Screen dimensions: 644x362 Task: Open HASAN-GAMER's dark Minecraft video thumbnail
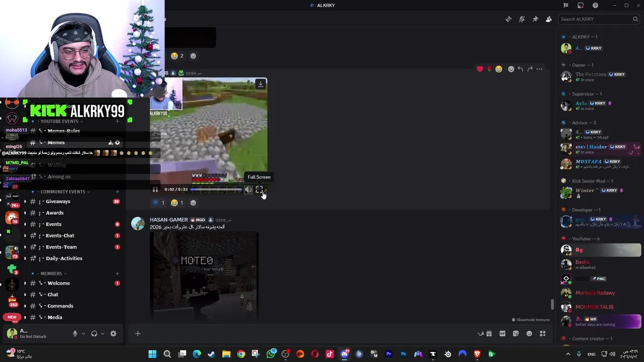(x=204, y=276)
